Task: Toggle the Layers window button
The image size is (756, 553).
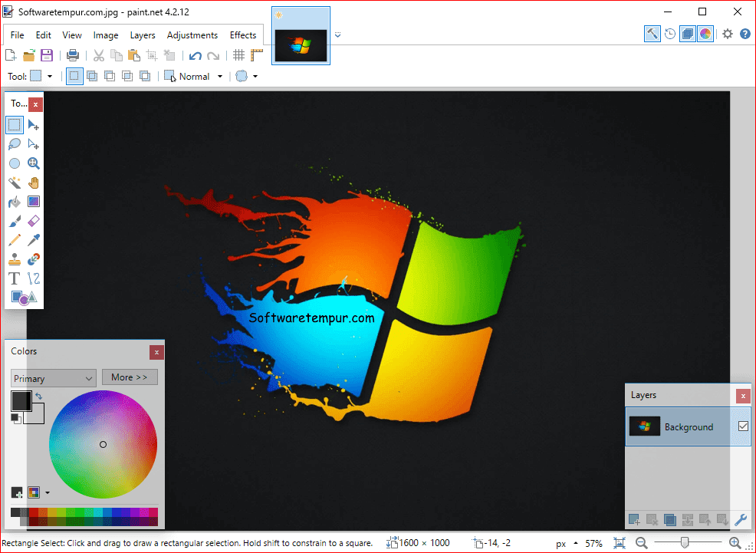Action: click(688, 34)
